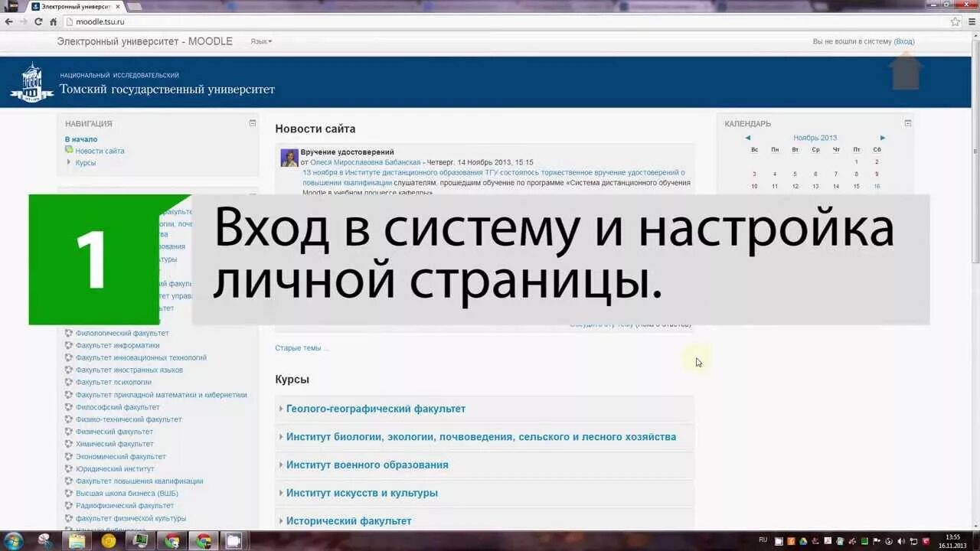Image resolution: width=980 pixels, height=551 pixels.
Task: Collapse the Календарь block with its icon
Action: pyautogui.click(x=908, y=122)
